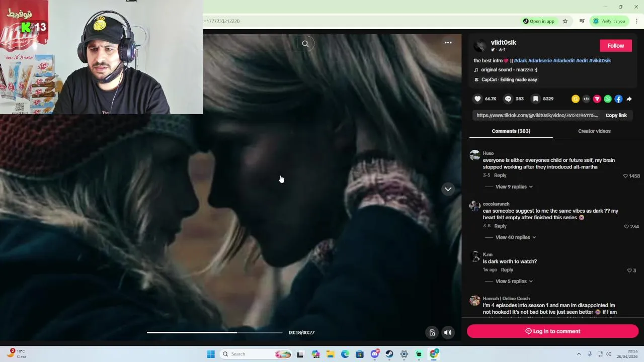The image size is (644, 362).
Task: Open the browser three-dot menu
Action: [x=636, y=21]
